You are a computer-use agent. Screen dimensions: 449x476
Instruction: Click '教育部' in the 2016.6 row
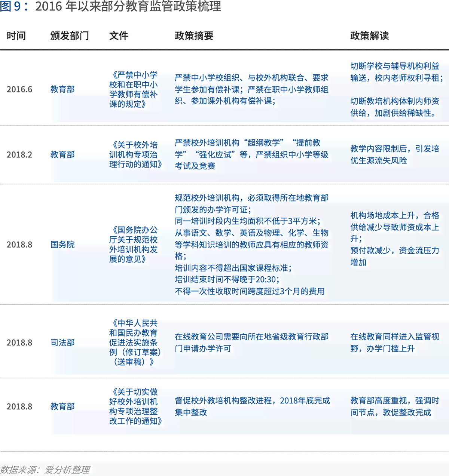pyautogui.click(x=62, y=89)
